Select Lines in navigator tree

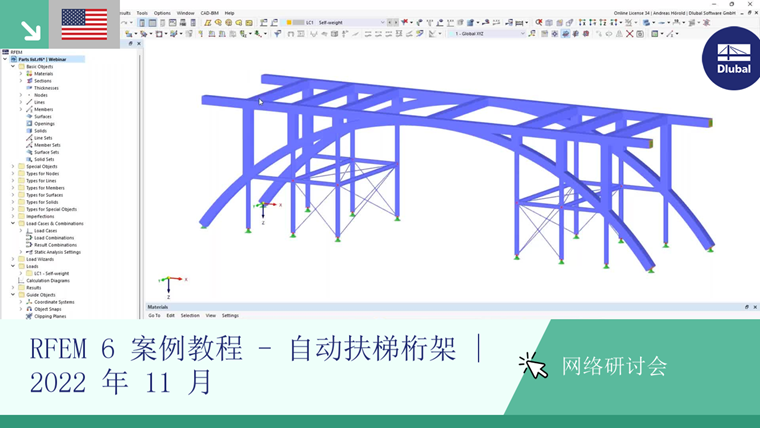click(39, 102)
